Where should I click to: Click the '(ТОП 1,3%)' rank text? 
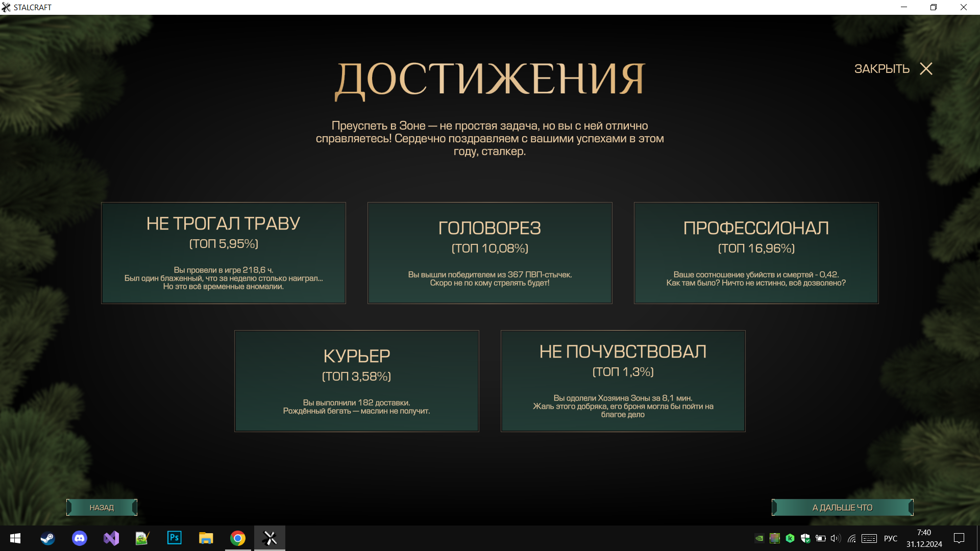click(x=623, y=372)
